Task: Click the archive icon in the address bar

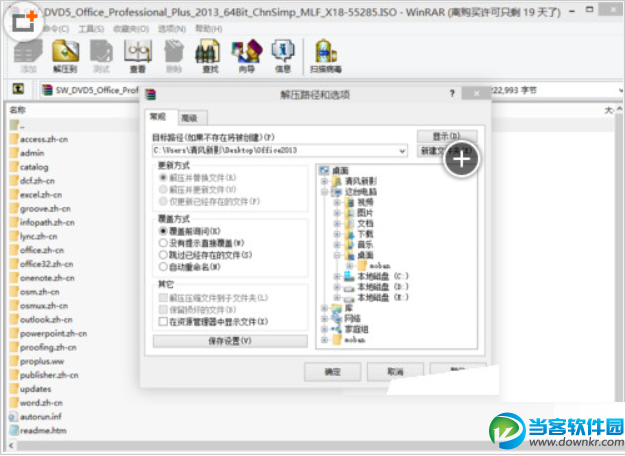Action: point(47,90)
